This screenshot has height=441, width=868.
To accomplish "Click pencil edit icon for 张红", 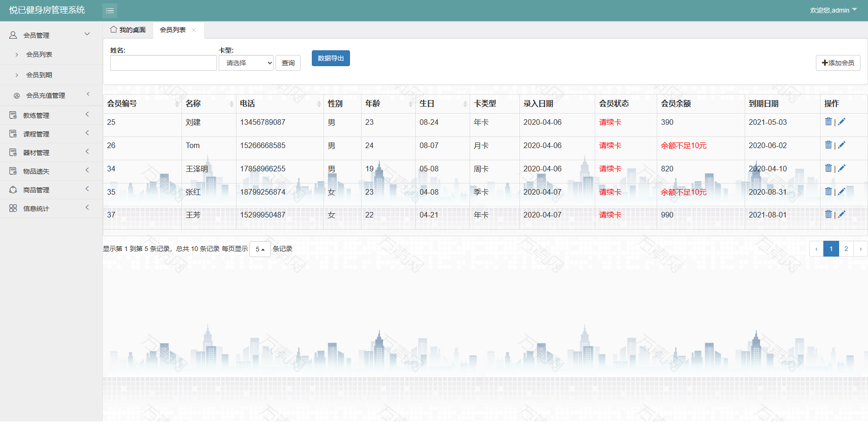I will [841, 191].
